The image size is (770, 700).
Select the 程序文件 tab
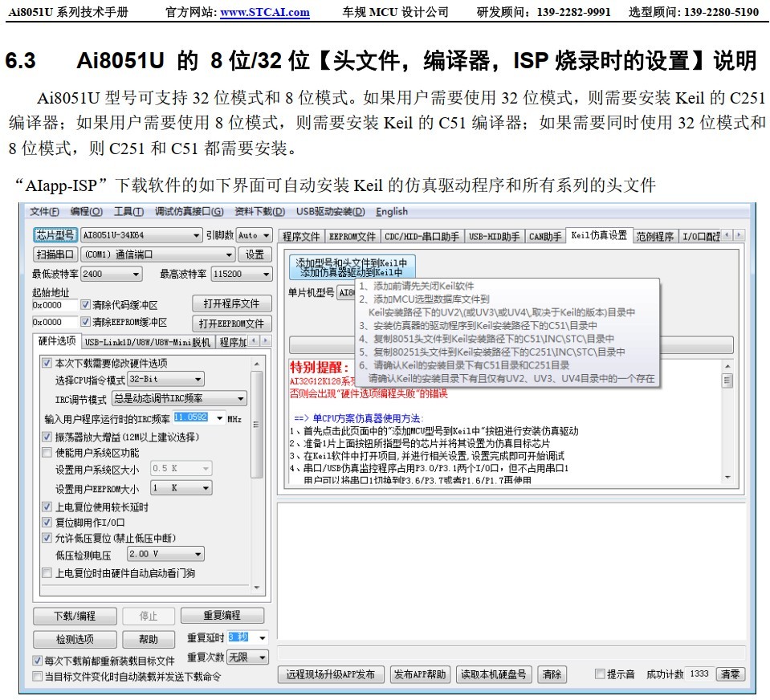point(301,237)
